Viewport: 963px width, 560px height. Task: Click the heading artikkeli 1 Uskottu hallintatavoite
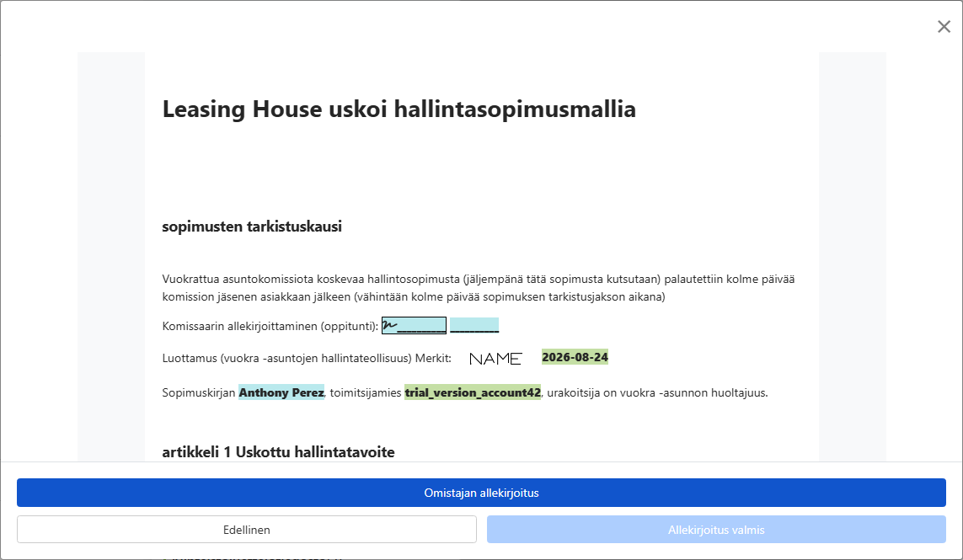[278, 452]
